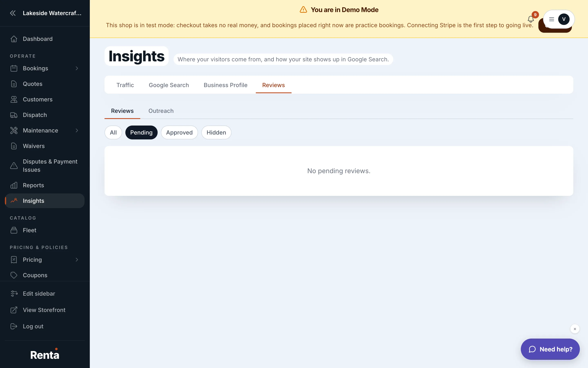
Task: Switch to the Business Profile tab
Action: (225, 85)
